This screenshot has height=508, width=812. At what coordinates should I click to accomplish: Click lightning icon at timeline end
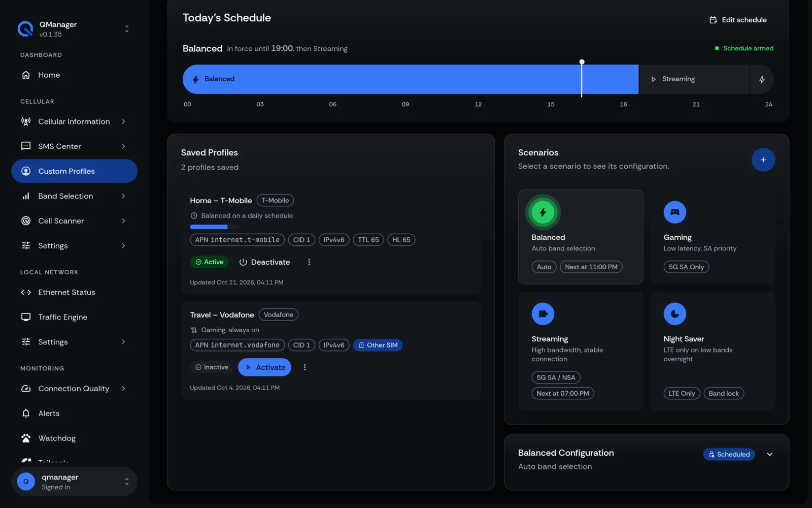click(762, 79)
